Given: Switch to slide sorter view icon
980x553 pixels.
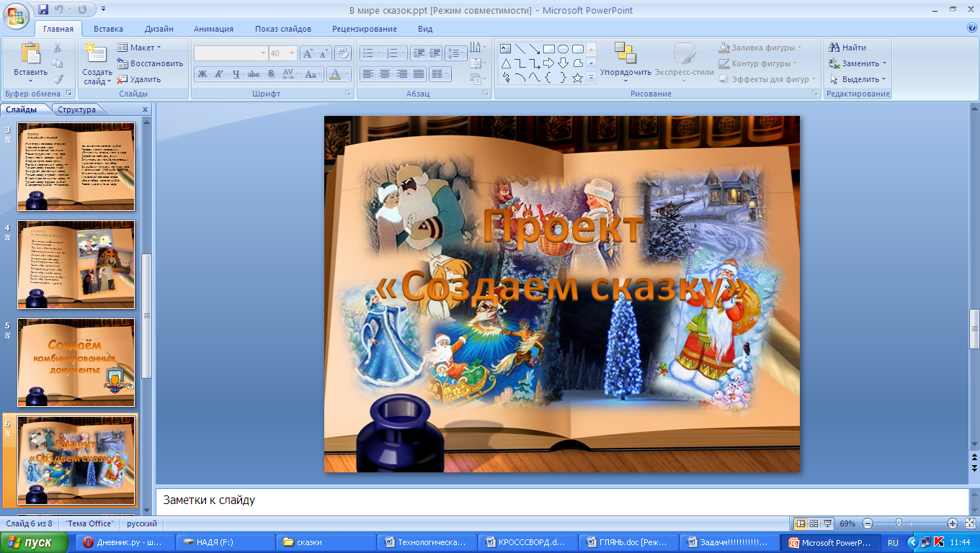Looking at the screenshot, I should (814, 523).
